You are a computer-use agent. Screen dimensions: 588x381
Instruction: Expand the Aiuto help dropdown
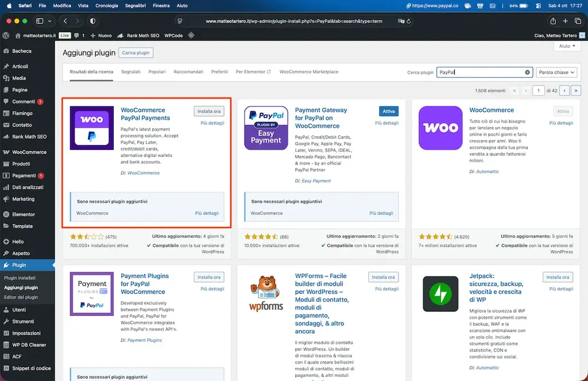[567, 46]
